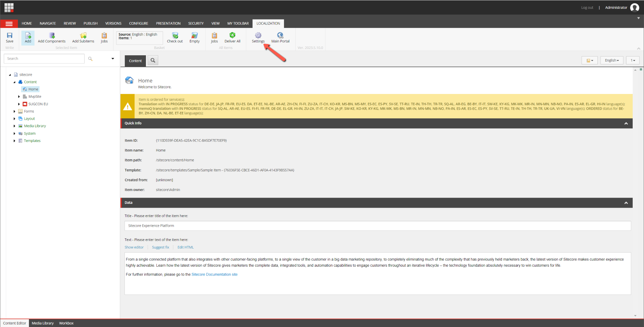Add selected item to basket

tap(28, 37)
